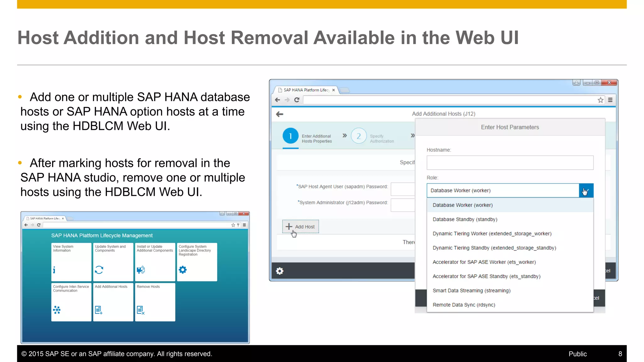Open hamburger menu in Lifecycle Management browser
This screenshot has height=362, width=644.
[244, 225]
